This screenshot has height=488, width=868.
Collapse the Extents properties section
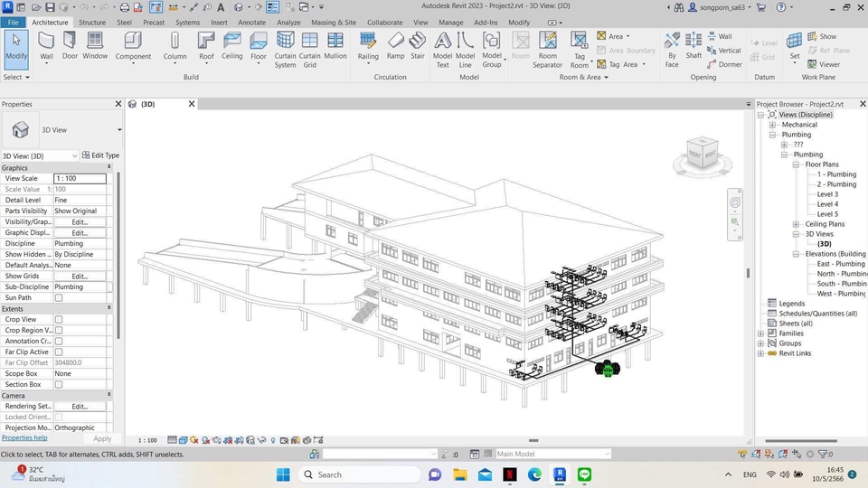click(108, 308)
